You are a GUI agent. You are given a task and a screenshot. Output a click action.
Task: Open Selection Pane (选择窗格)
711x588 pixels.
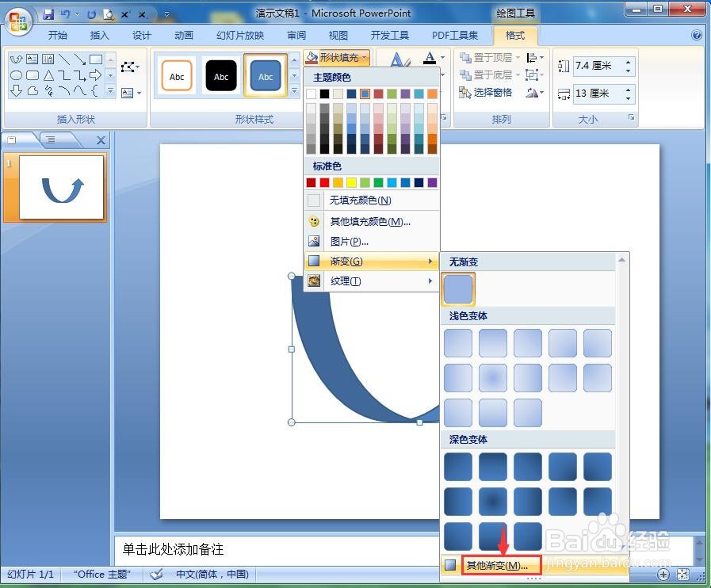486,93
